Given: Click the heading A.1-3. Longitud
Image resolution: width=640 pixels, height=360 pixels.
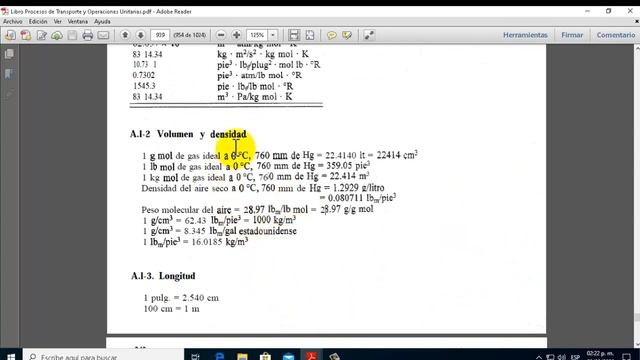Looking at the screenshot, I should coord(163,276).
